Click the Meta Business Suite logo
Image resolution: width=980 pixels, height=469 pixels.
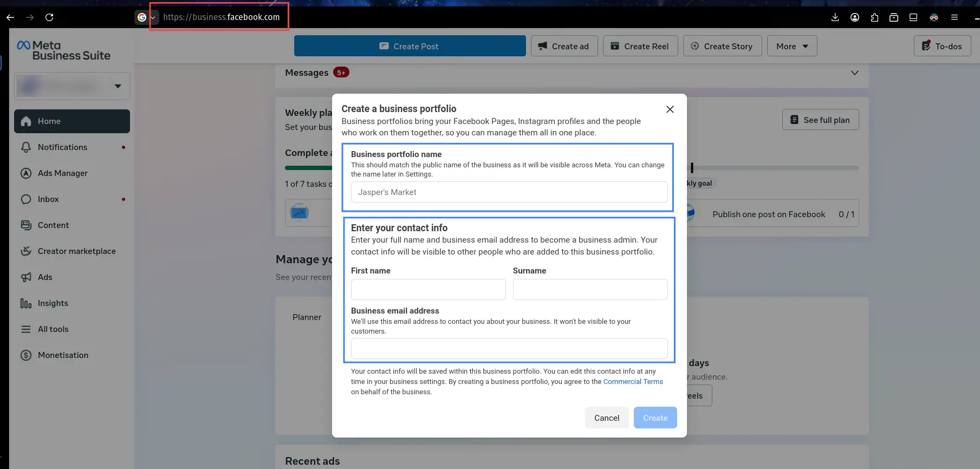pyautogui.click(x=63, y=50)
